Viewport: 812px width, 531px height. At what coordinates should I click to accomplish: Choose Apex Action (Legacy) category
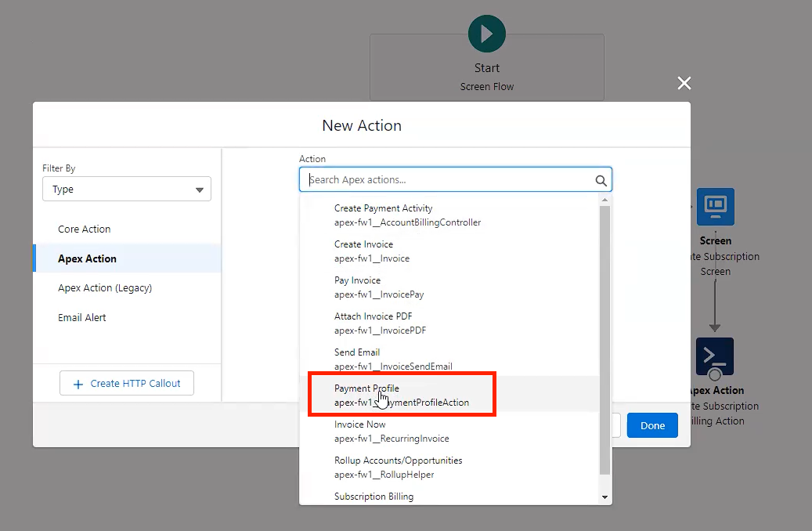click(x=105, y=288)
